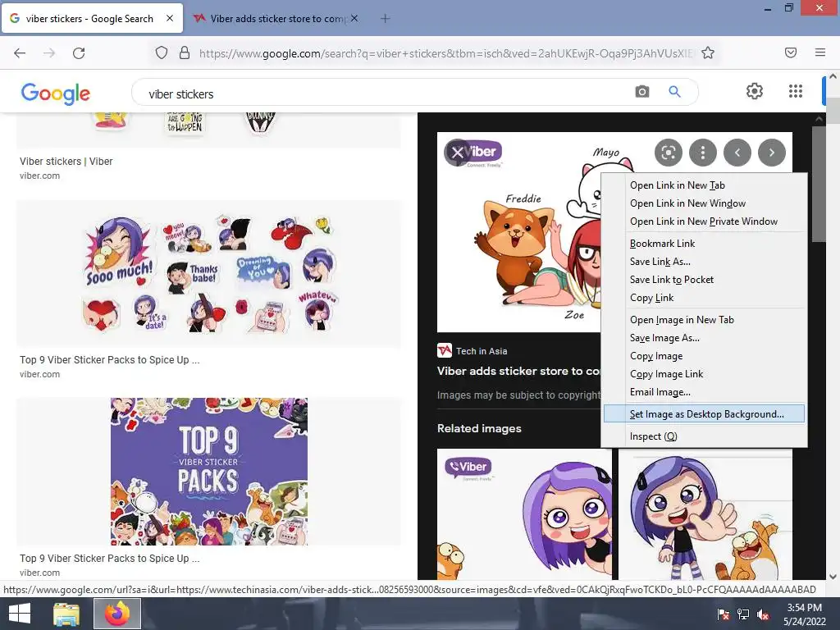The image size is (840, 630).
Task: Click the large Freddie and Zoe preview image
Action: [x=518, y=232]
